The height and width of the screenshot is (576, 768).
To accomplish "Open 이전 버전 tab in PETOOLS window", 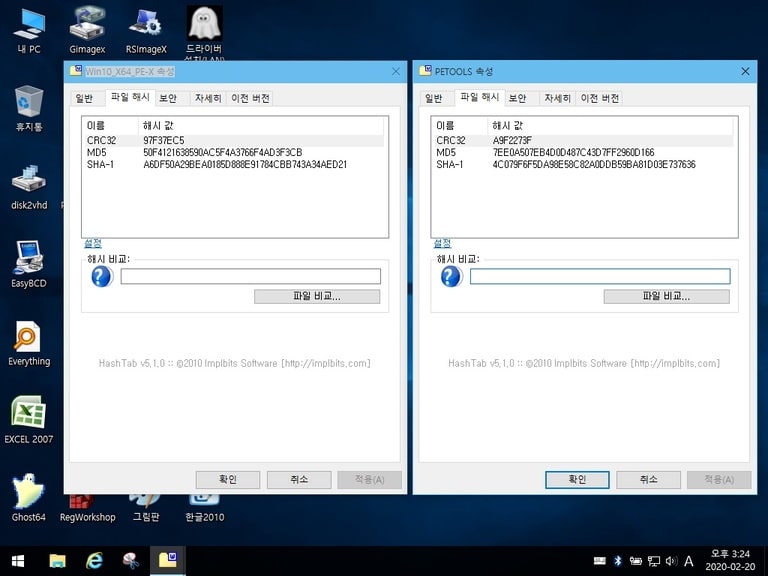I will point(600,98).
